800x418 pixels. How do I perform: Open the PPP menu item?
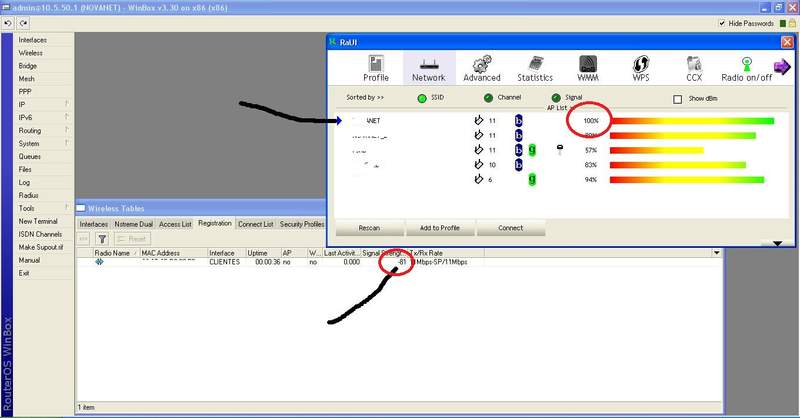coord(43,91)
